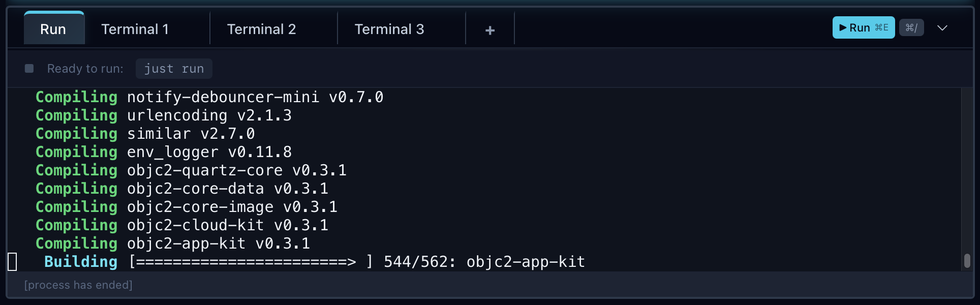This screenshot has height=305, width=980.
Task: Click the blue Building label in the output
Action: pyautogui.click(x=80, y=261)
